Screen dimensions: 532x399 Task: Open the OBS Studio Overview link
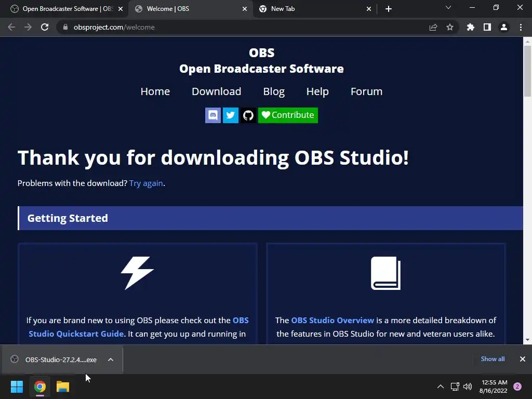pyautogui.click(x=332, y=320)
